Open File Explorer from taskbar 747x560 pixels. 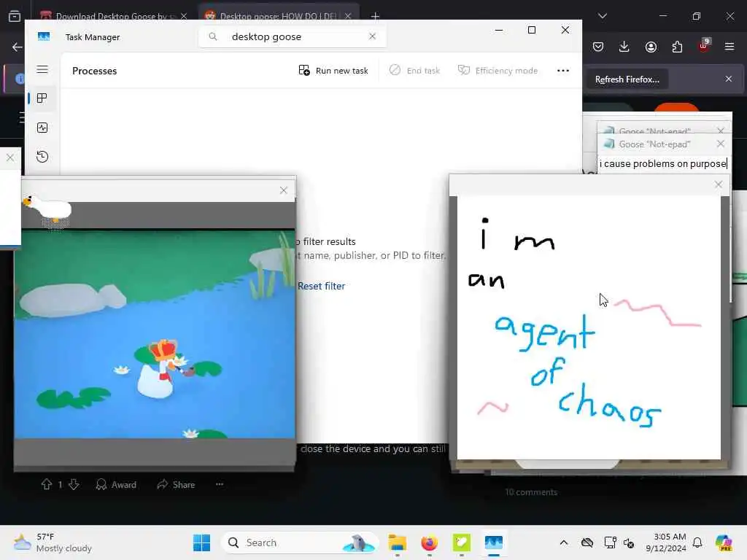pyautogui.click(x=398, y=542)
